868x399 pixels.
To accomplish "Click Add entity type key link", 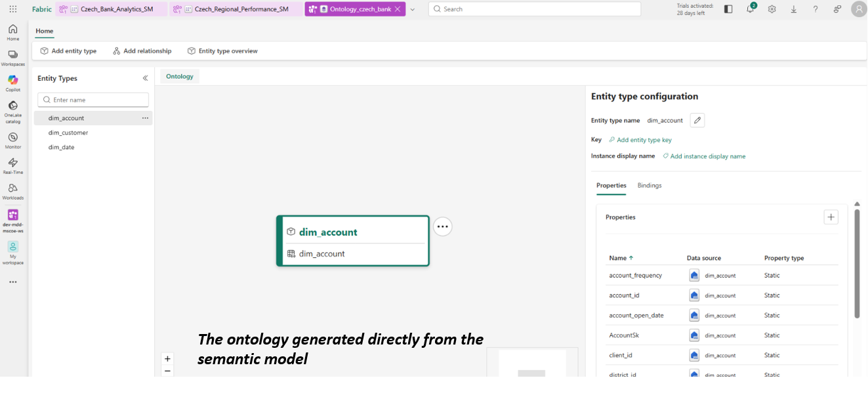I will 644,140.
